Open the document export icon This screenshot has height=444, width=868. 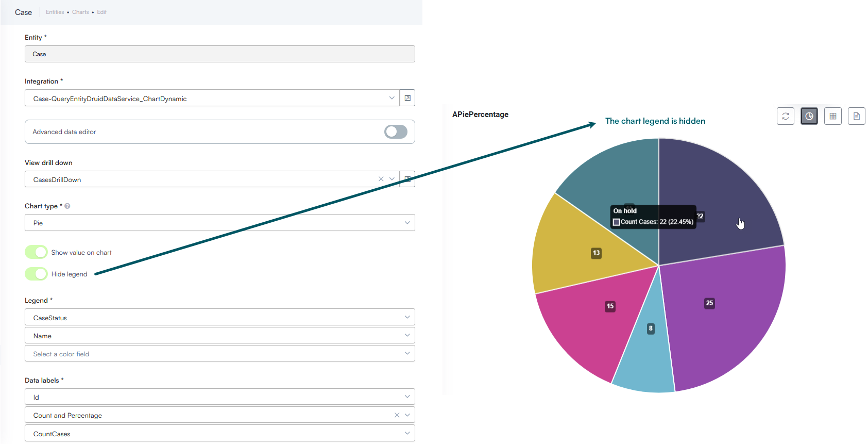coord(856,116)
